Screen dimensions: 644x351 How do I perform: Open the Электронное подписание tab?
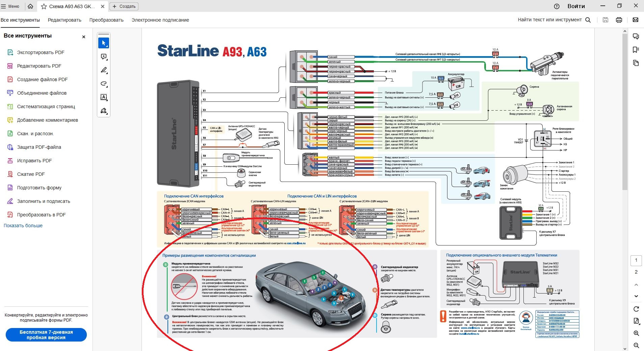[160, 20]
